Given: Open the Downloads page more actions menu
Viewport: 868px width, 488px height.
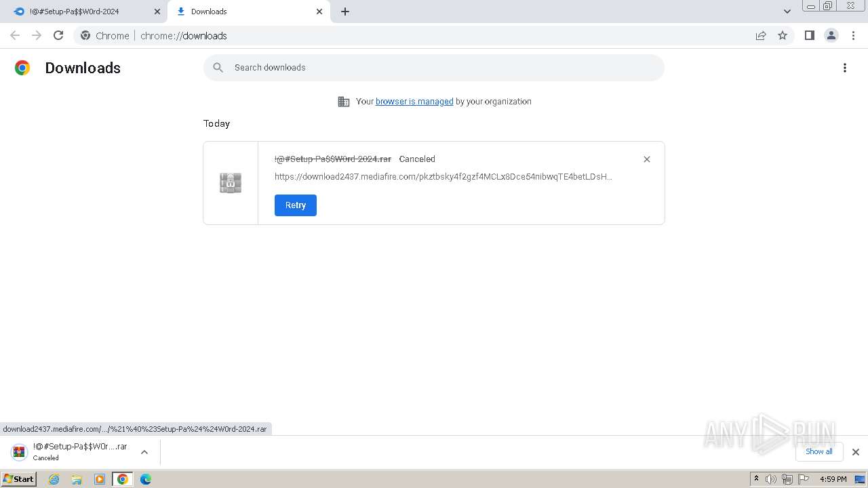Looking at the screenshot, I should pyautogui.click(x=845, y=68).
